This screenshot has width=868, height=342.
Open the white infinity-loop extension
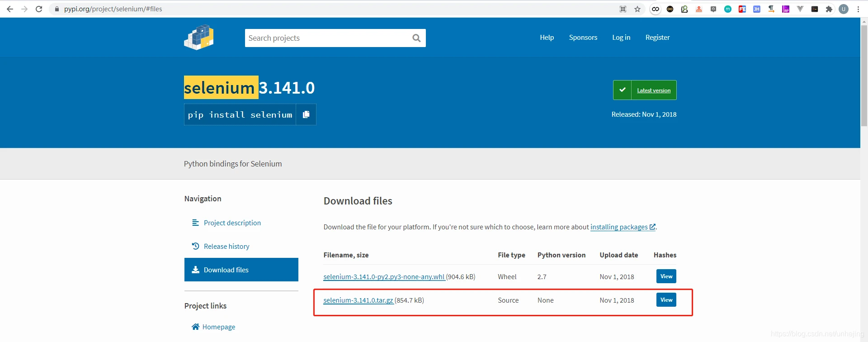(x=656, y=9)
